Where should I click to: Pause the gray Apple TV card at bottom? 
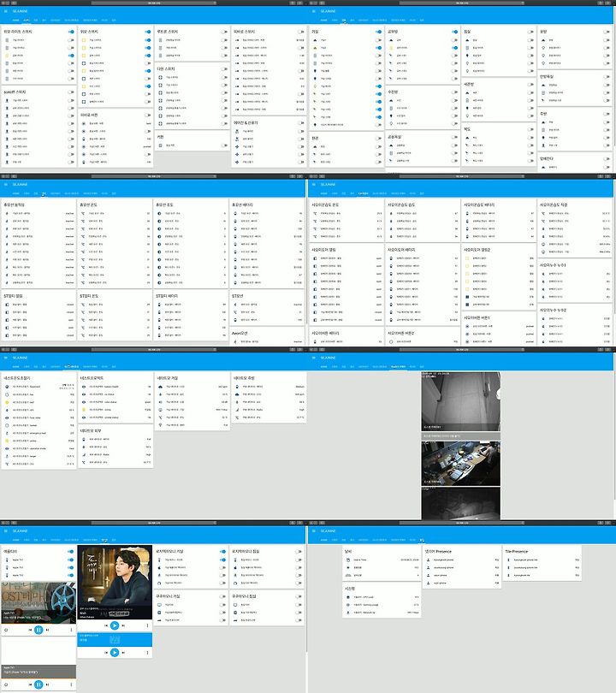pyautogui.click(x=38, y=684)
